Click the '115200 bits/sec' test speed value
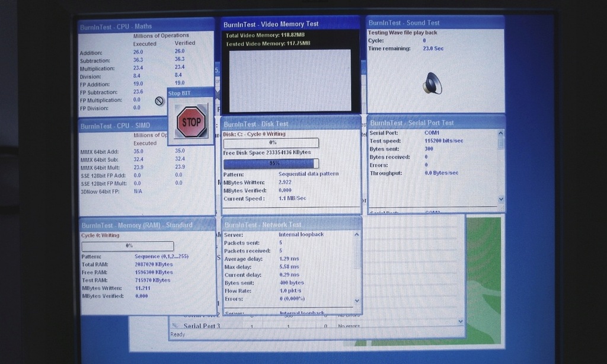This screenshot has height=364, width=607. coord(443,141)
